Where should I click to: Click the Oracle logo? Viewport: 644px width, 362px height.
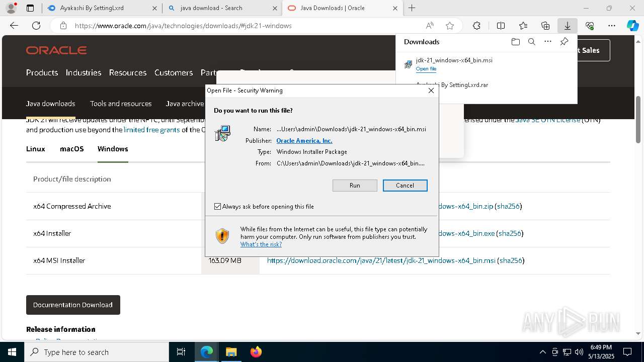coord(56,50)
